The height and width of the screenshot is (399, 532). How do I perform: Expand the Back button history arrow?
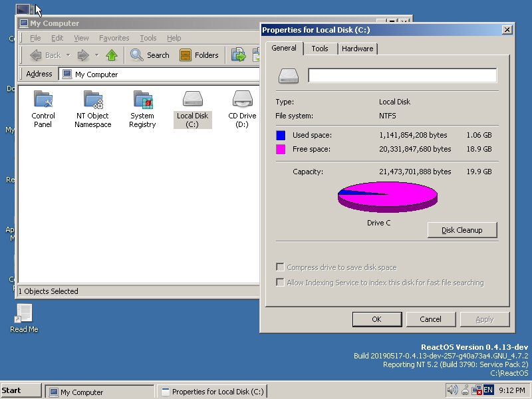pyautogui.click(x=68, y=55)
